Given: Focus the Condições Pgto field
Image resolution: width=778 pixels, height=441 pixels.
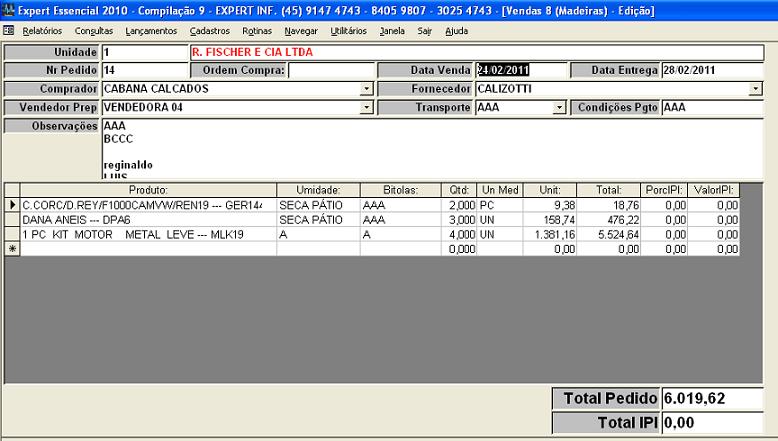Looking at the screenshot, I should [x=711, y=108].
